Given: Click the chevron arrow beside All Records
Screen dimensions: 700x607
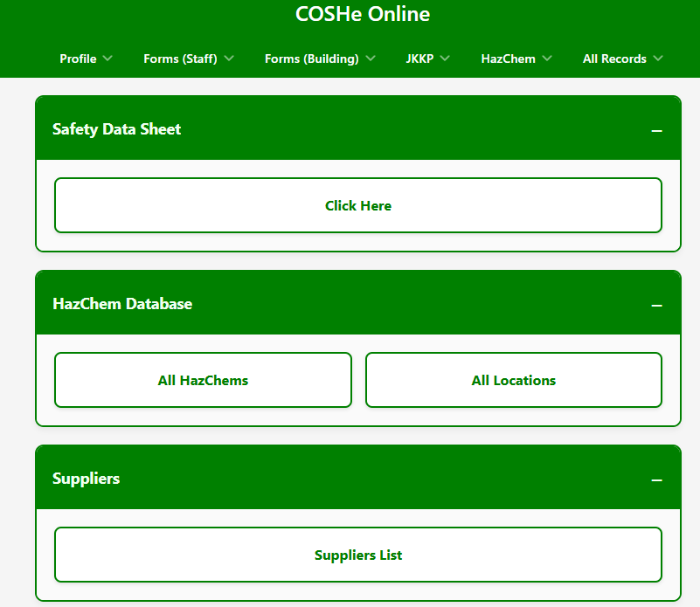Looking at the screenshot, I should (657, 59).
